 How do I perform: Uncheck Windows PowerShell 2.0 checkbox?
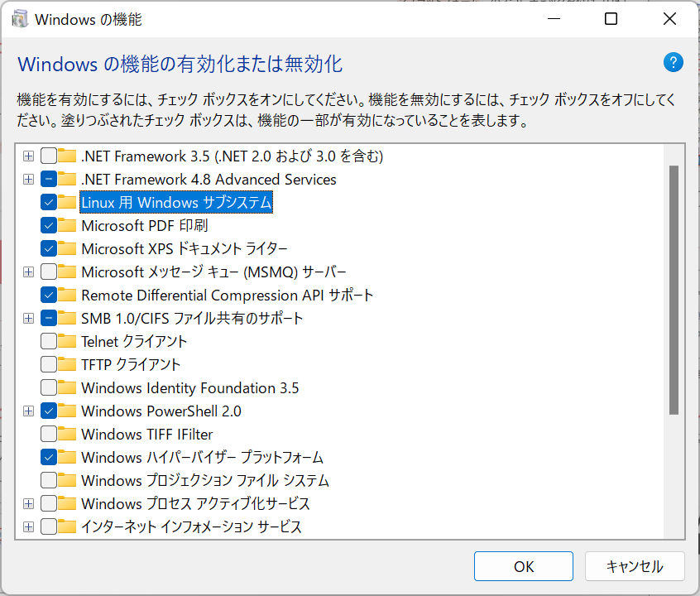[x=48, y=411]
